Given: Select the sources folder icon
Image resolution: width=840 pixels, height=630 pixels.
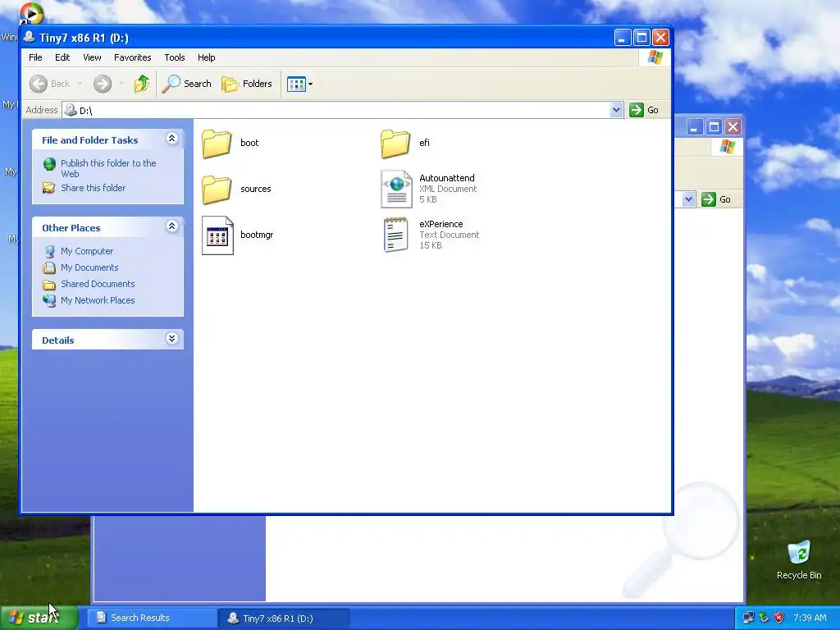Looking at the screenshot, I should point(217,189).
